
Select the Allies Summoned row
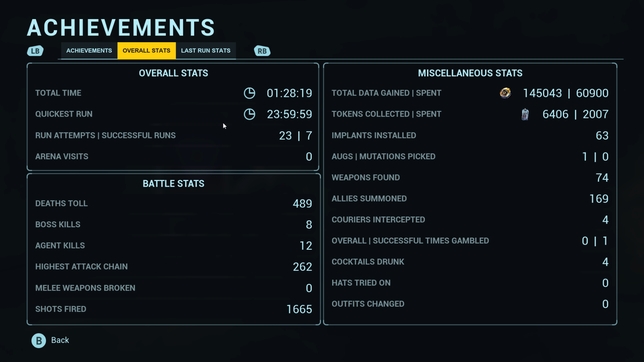[470, 199]
